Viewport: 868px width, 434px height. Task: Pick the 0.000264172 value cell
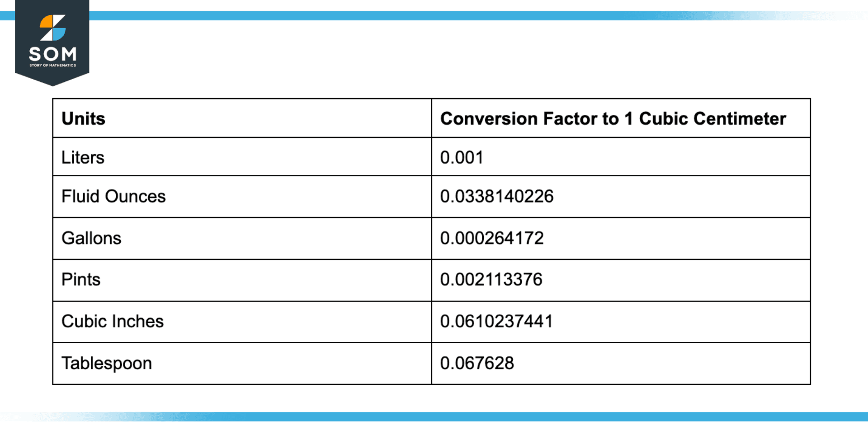[x=491, y=238]
